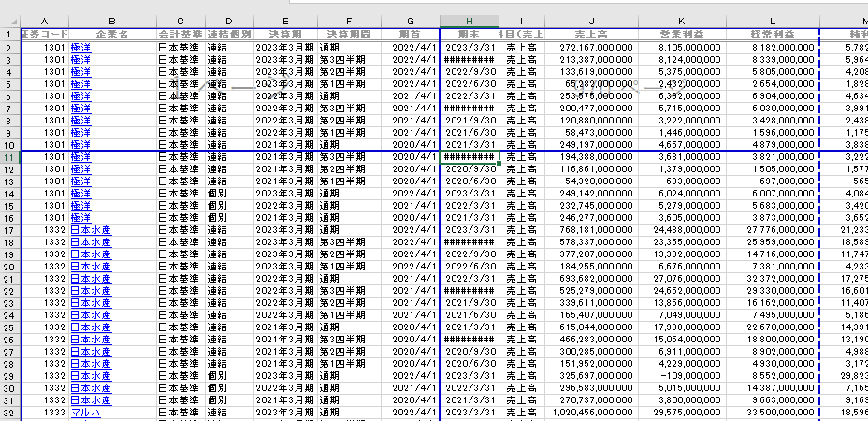Select the cell with 151,952,000,000
868x421 pixels.
coord(591,364)
